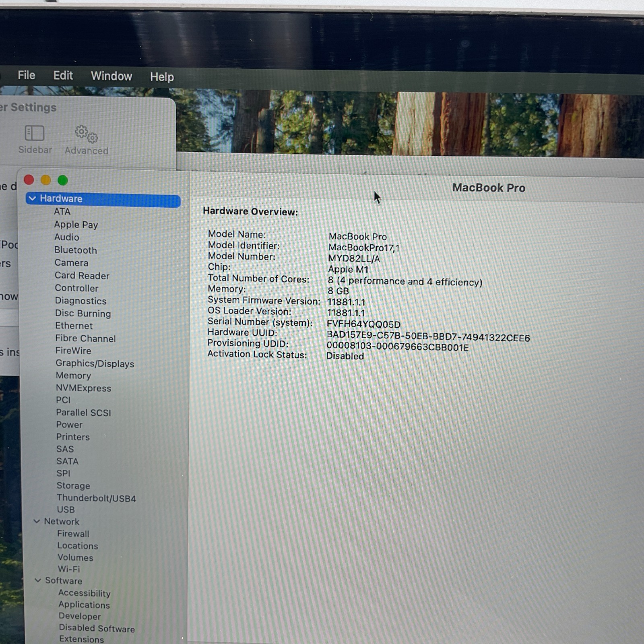This screenshot has width=644, height=644.
Task: Select Extensions under Software
Action: [x=81, y=639]
